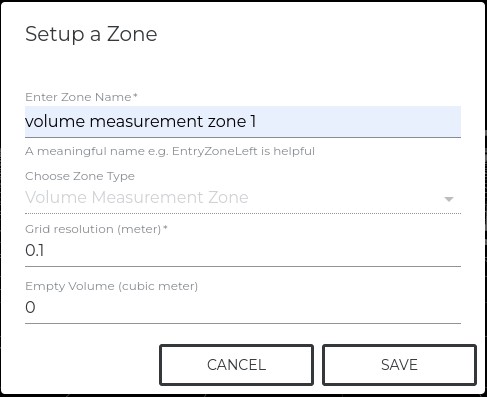Viewport: 487px width, 397px height.
Task: Click the Enter Zone Name label
Action: pos(78,97)
